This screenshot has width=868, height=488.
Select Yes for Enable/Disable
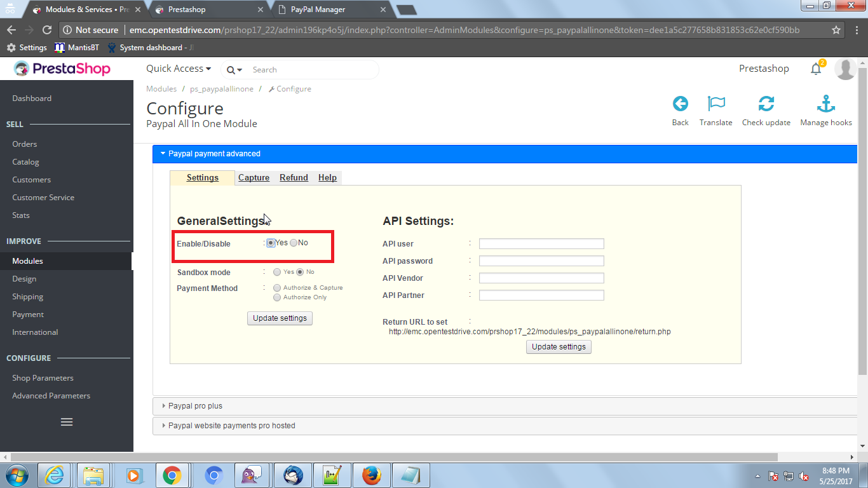(x=271, y=243)
